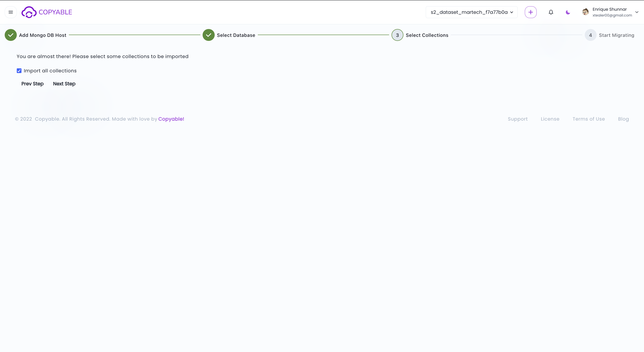Select step 3 Select Collections indicator
644x352 pixels.
pyautogui.click(x=397, y=35)
